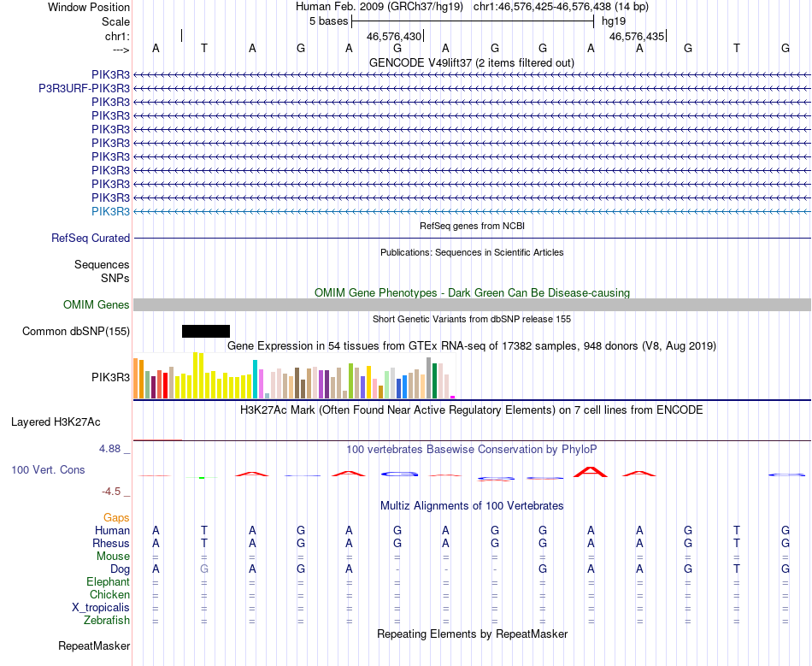Click 'Multiz Alignments of 100 Vertebrates' title
812x666 pixels.
point(472,506)
